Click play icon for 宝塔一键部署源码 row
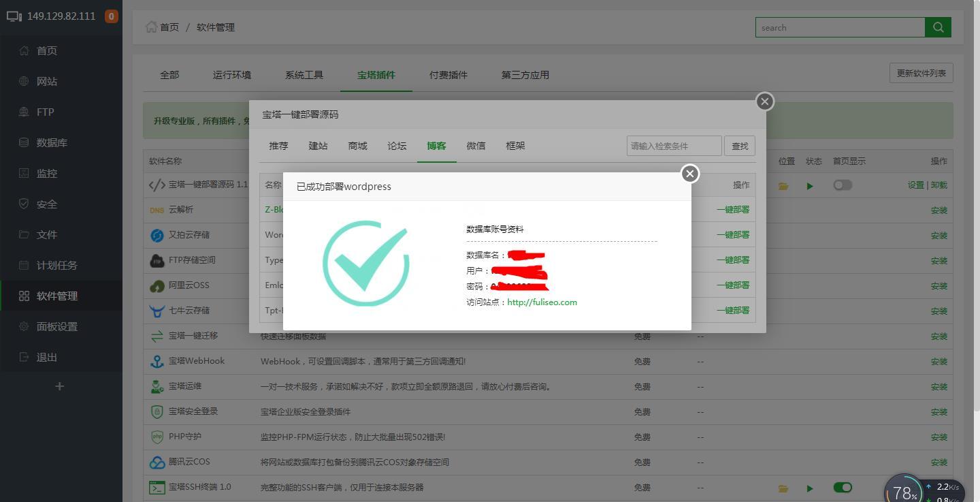Screen dimensions: 980x502 (x=810, y=185)
